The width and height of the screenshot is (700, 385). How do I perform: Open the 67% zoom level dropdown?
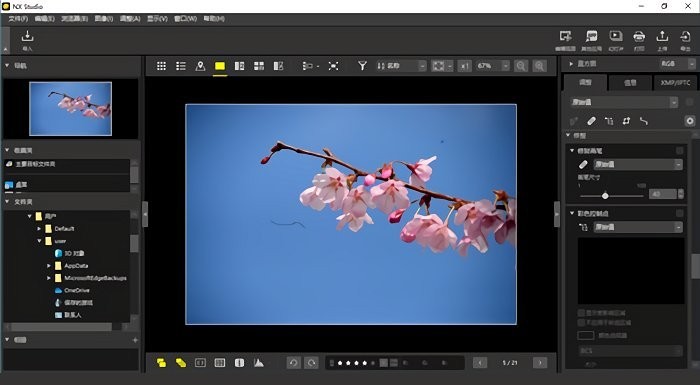(493, 66)
